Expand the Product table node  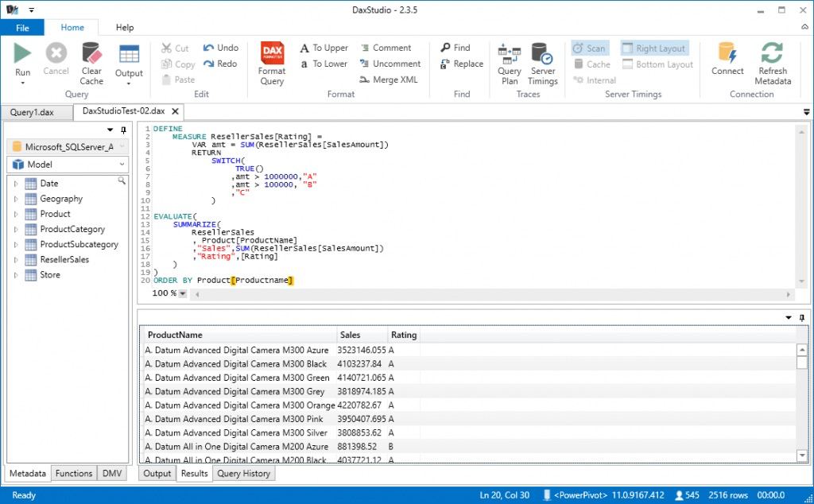click(16, 214)
